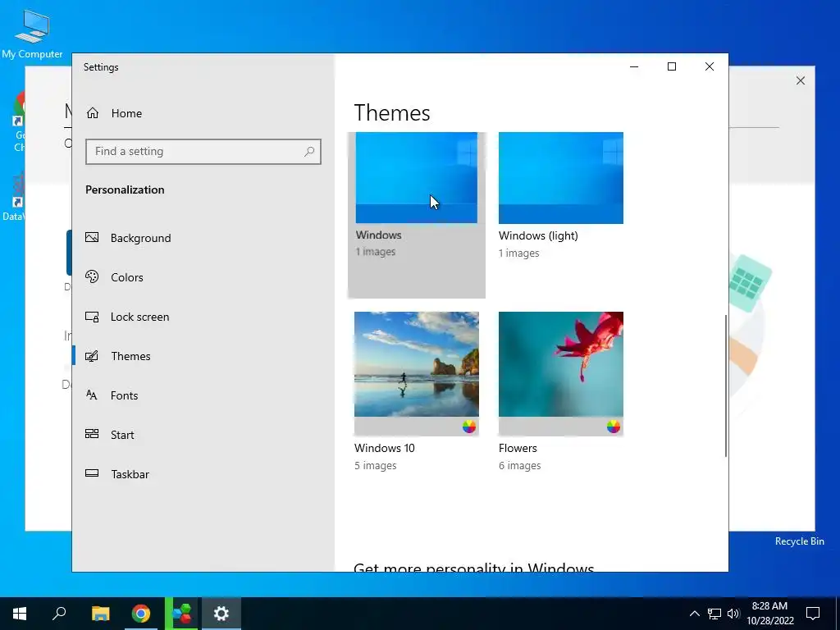Open taskbar search magnifier
The image size is (840, 630).
(59, 614)
